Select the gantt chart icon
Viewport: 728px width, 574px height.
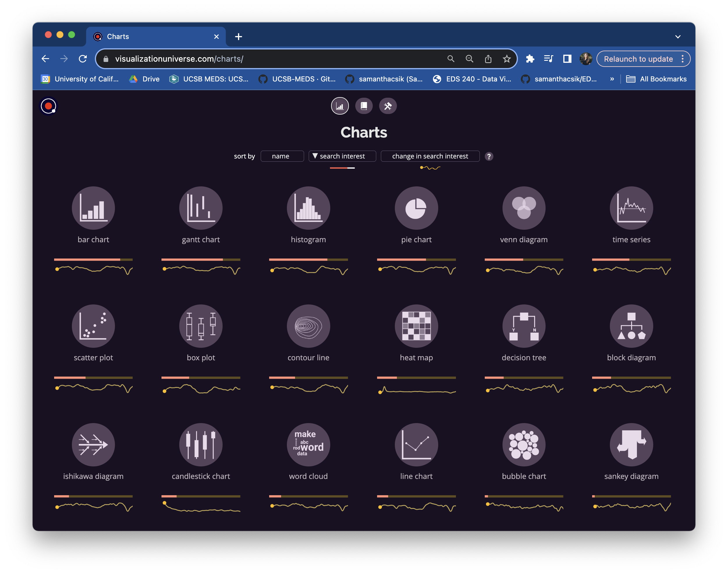(x=201, y=208)
